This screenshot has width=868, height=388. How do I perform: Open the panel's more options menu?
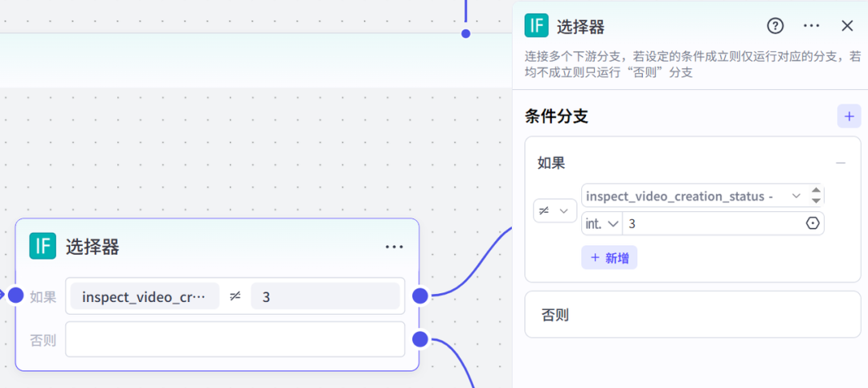tap(812, 26)
